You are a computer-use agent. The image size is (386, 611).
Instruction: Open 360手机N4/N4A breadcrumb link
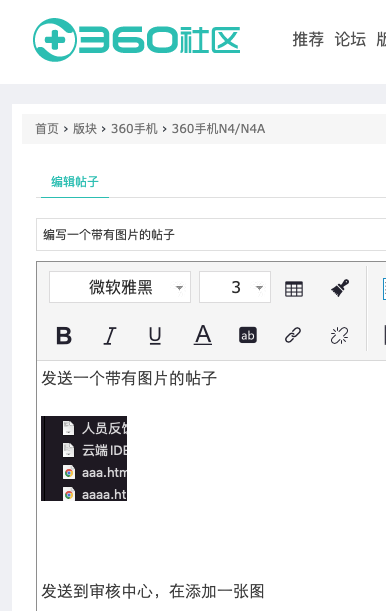[218, 129]
